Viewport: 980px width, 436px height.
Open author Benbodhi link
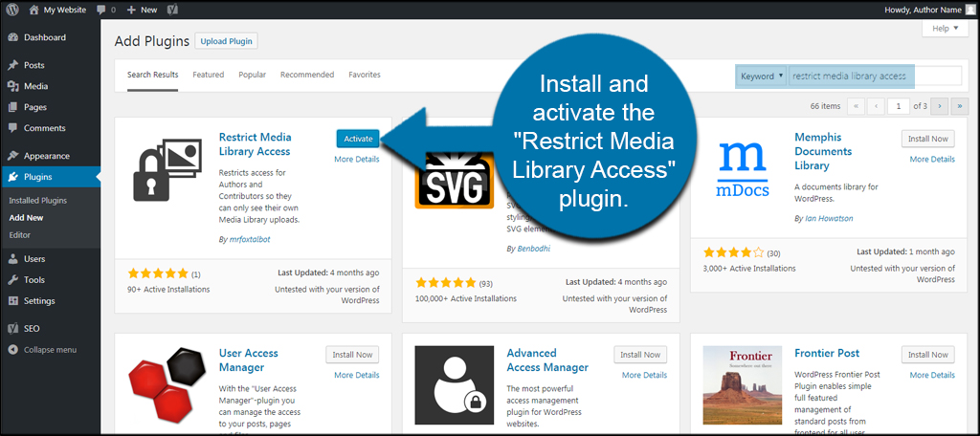(534, 249)
